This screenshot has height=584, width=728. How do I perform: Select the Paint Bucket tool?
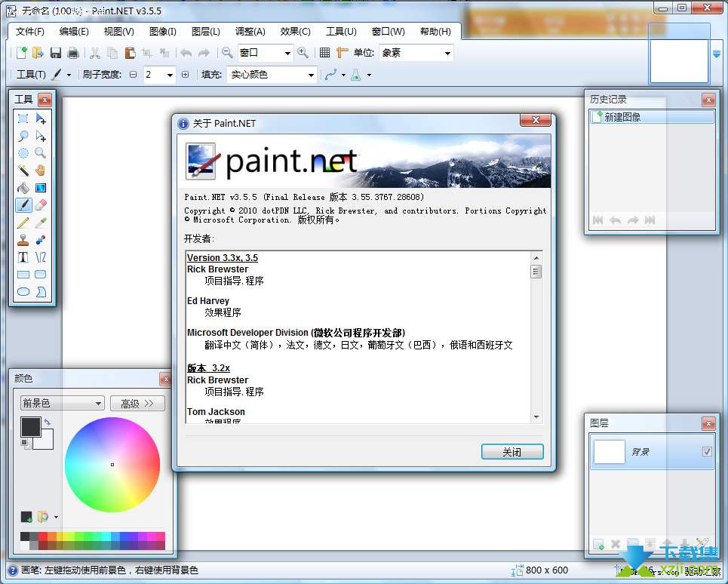pos(23,188)
